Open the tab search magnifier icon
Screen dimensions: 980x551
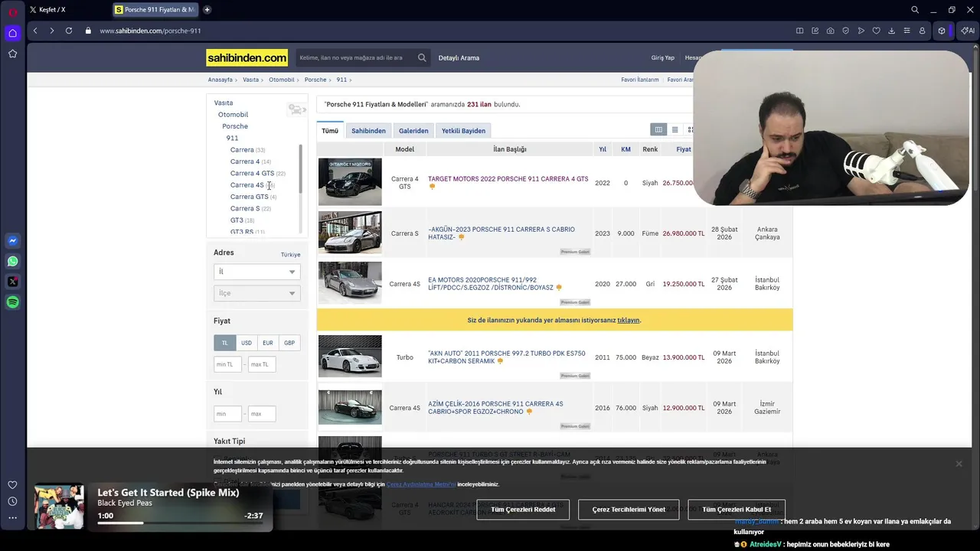(x=915, y=10)
